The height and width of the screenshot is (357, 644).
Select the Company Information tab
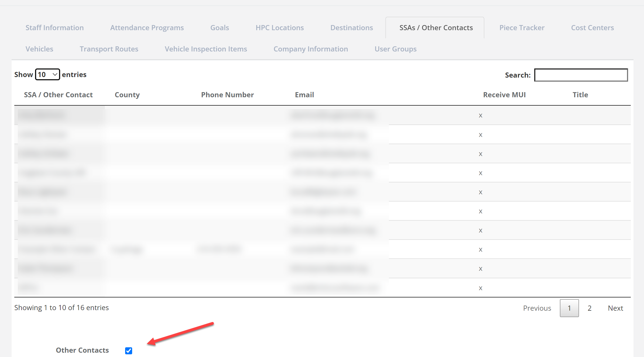pyautogui.click(x=311, y=49)
